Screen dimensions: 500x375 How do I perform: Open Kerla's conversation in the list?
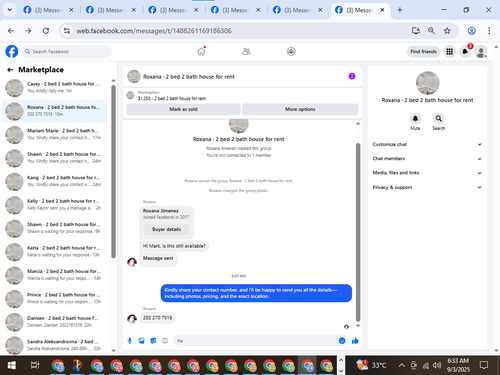[55, 251]
